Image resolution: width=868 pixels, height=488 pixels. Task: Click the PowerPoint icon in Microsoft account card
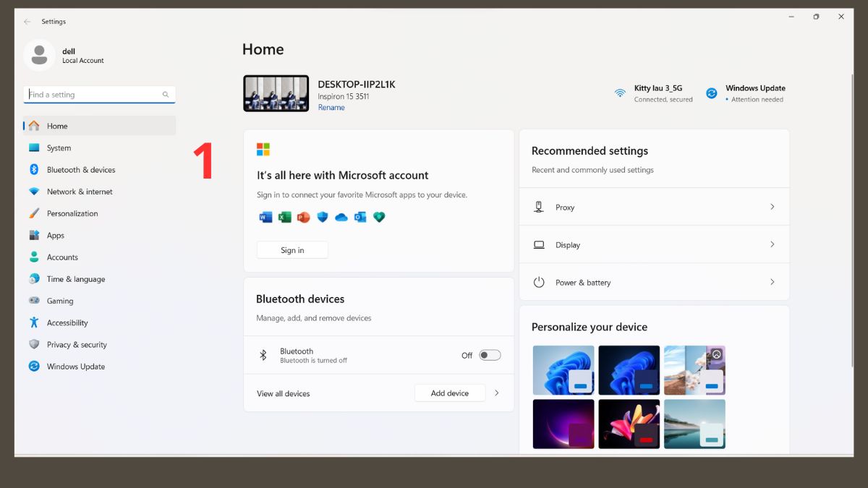(x=303, y=217)
